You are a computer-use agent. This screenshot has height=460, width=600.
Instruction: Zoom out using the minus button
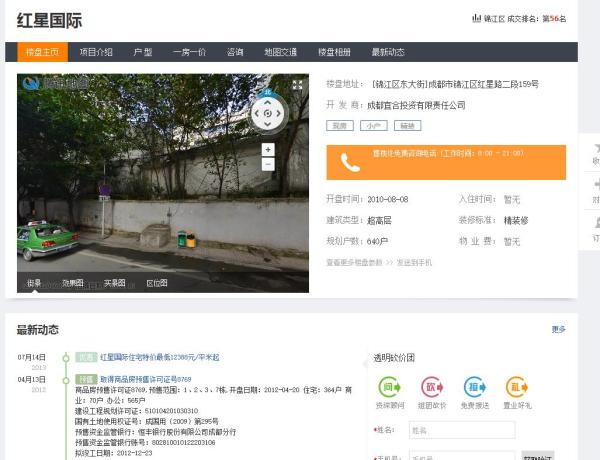pos(267,164)
